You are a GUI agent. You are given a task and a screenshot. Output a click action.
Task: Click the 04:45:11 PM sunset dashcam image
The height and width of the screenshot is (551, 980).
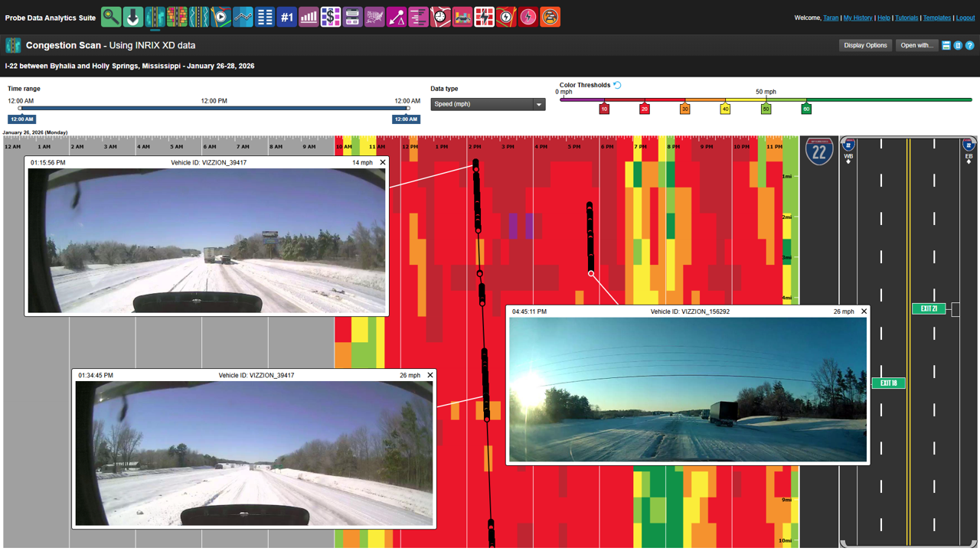[x=688, y=390]
